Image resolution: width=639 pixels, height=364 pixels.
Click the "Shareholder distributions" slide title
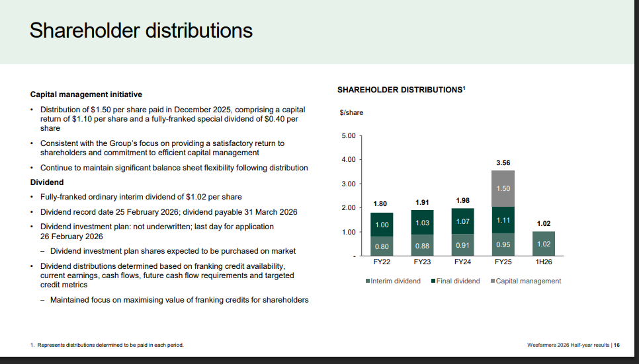click(141, 31)
